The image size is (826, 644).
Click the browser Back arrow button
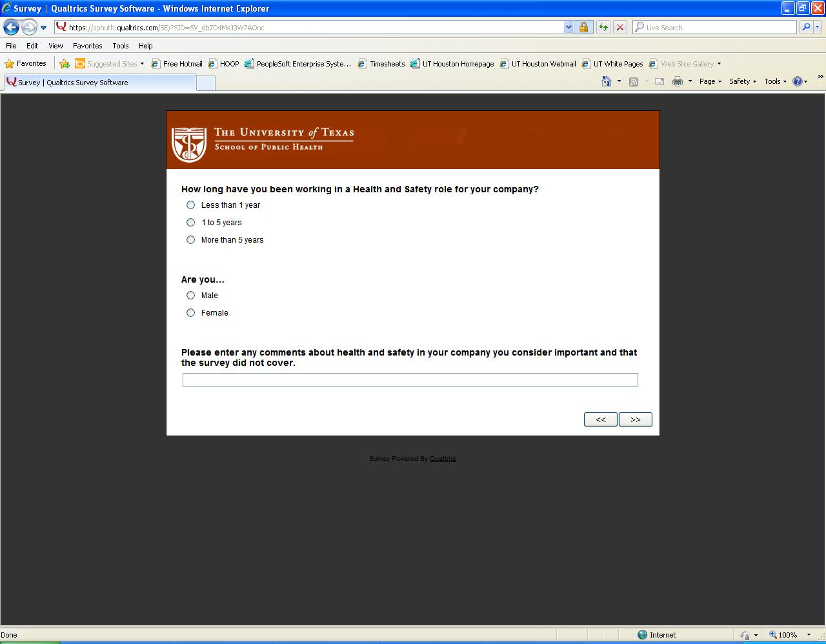coord(11,27)
